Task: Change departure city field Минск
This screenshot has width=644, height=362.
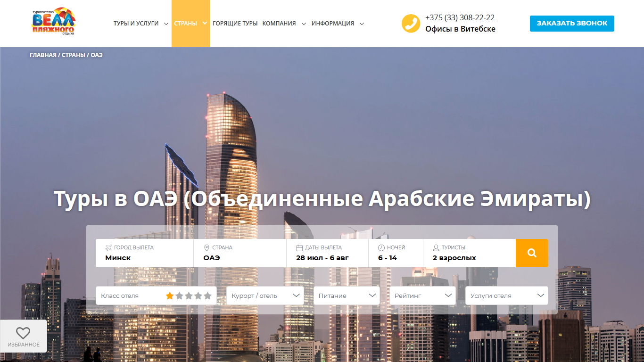Action: click(x=144, y=253)
